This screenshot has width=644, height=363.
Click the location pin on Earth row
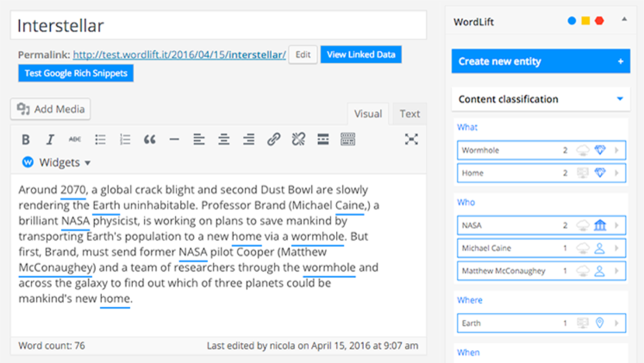pos(600,323)
